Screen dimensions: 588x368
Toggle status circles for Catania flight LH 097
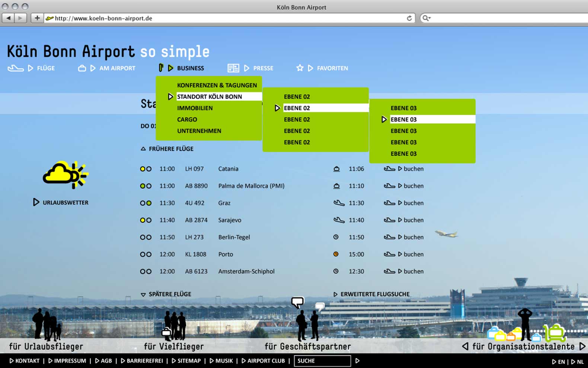(146, 169)
